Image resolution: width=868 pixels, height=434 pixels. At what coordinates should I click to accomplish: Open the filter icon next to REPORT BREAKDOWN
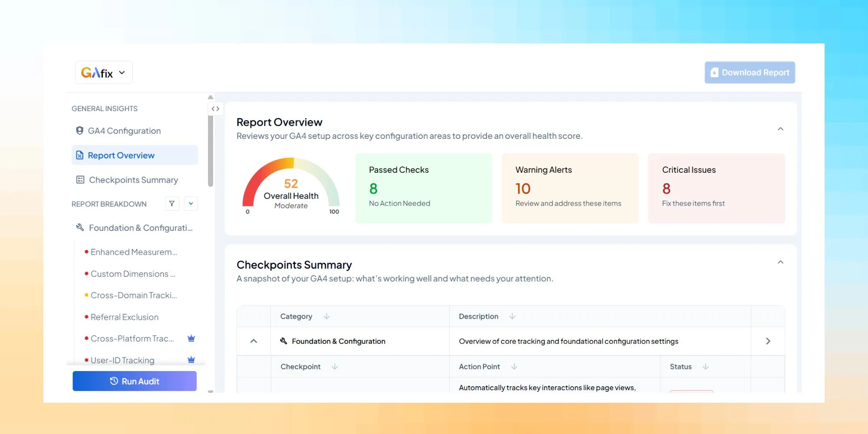[x=172, y=204]
